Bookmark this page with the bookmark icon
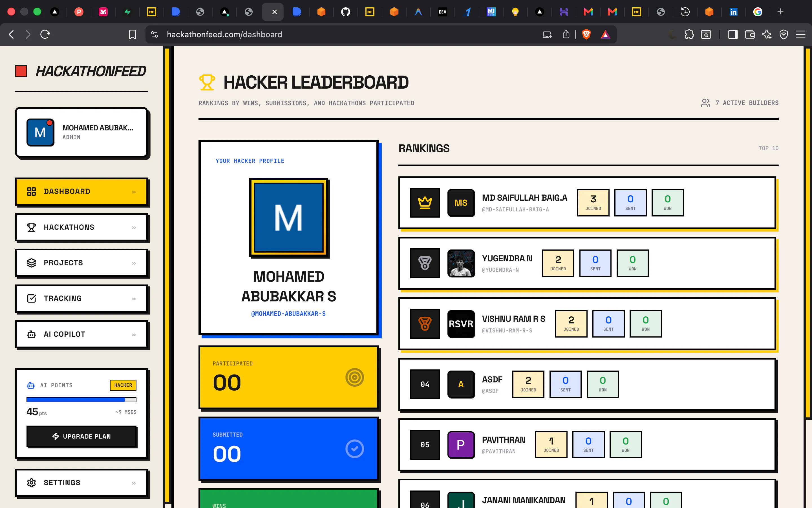The height and width of the screenshot is (508, 812). (x=133, y=34)
